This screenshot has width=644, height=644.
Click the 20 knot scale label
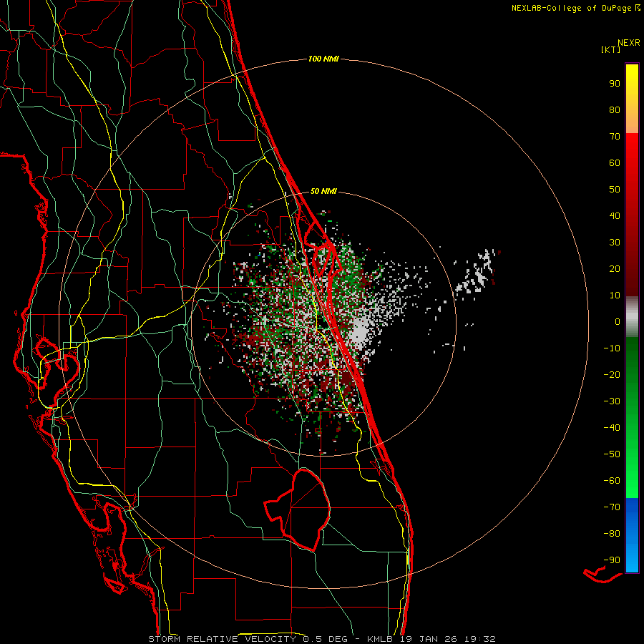coord(615,269)
